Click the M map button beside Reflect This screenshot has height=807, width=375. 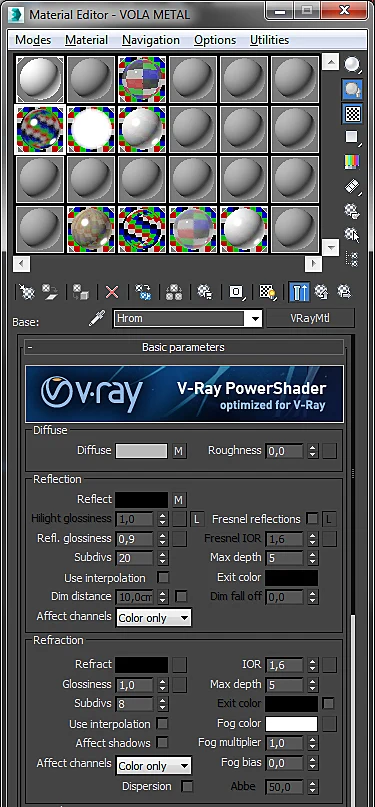pos(179,500)
